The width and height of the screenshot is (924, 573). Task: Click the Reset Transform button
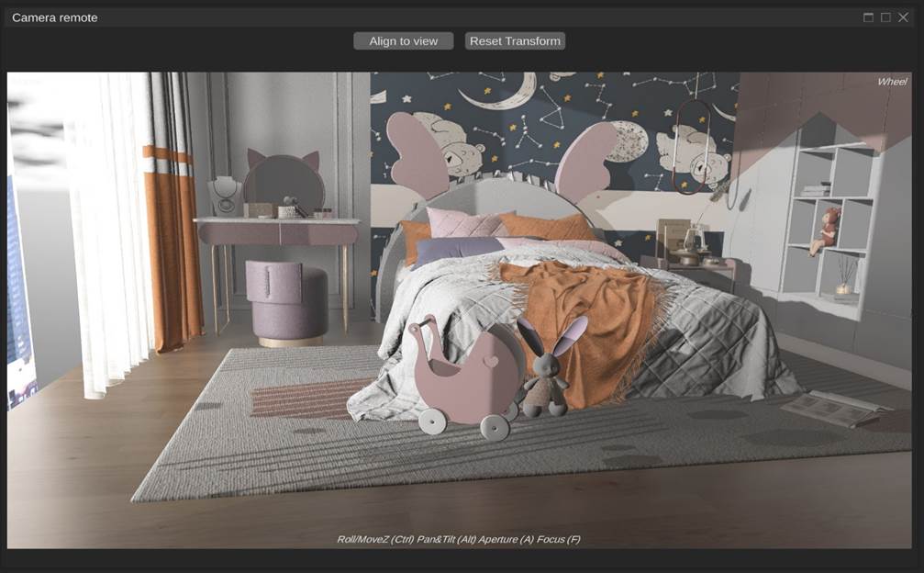515,41
